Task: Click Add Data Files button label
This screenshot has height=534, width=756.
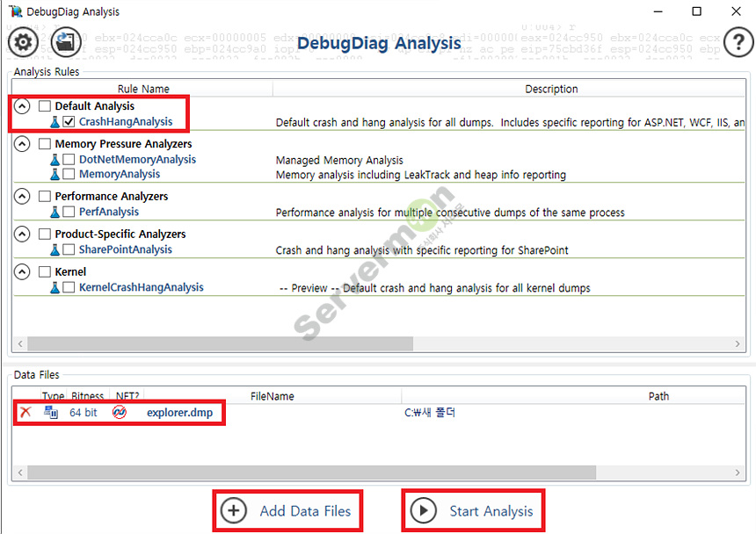Action: [x=305, y=511]
